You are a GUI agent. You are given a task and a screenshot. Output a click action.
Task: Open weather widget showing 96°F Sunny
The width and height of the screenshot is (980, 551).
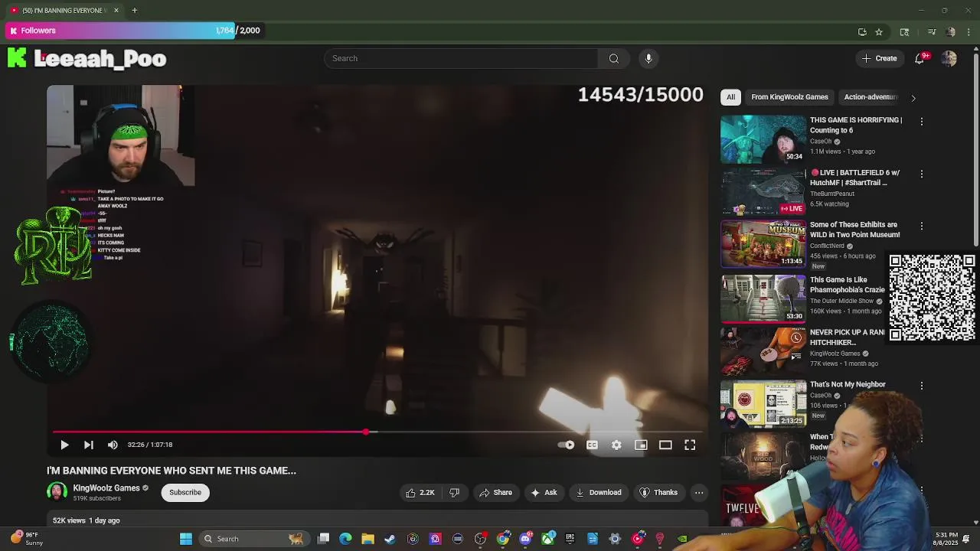coord(26,539)
